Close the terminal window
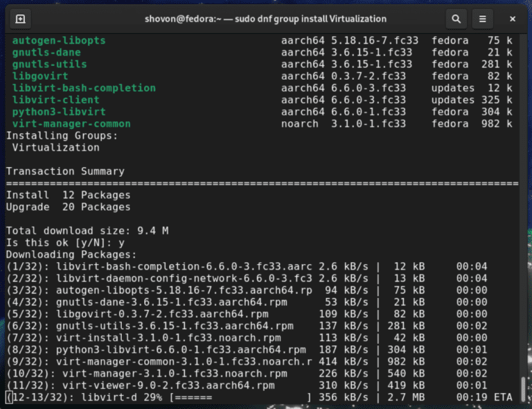The width and height of the screenshot is (532, 409). point(513,19)
